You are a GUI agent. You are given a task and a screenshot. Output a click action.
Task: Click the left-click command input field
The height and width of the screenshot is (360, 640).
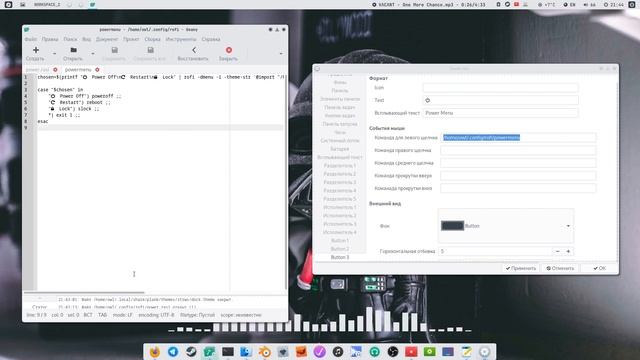tap(518, 138)
